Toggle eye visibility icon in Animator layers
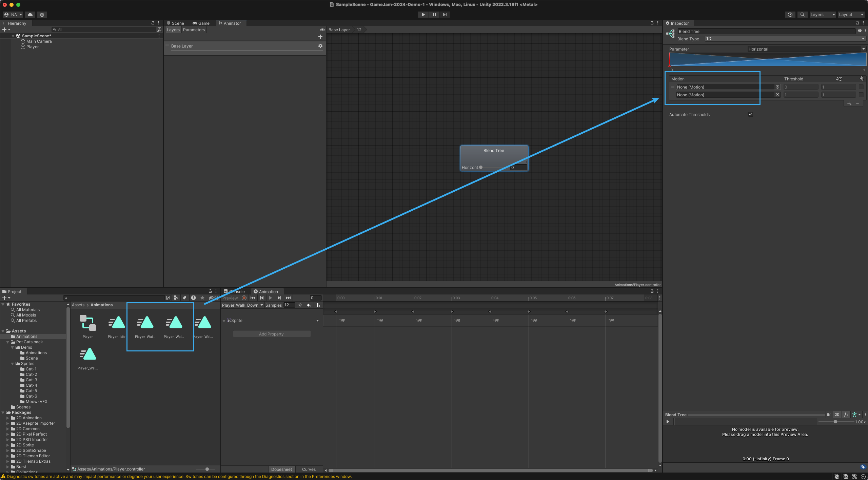 (322, 30)
